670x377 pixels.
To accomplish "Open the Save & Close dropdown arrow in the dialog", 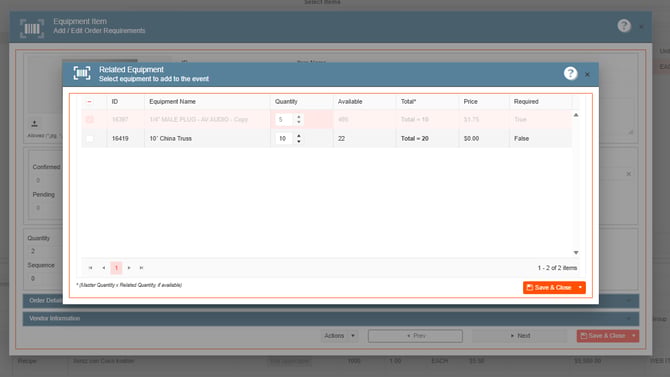I will point(580,288).
